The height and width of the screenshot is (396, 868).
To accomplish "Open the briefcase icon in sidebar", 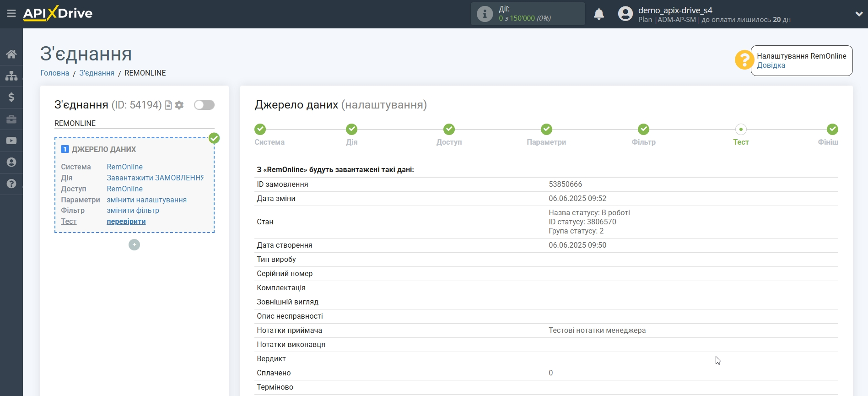I will 11,119.
